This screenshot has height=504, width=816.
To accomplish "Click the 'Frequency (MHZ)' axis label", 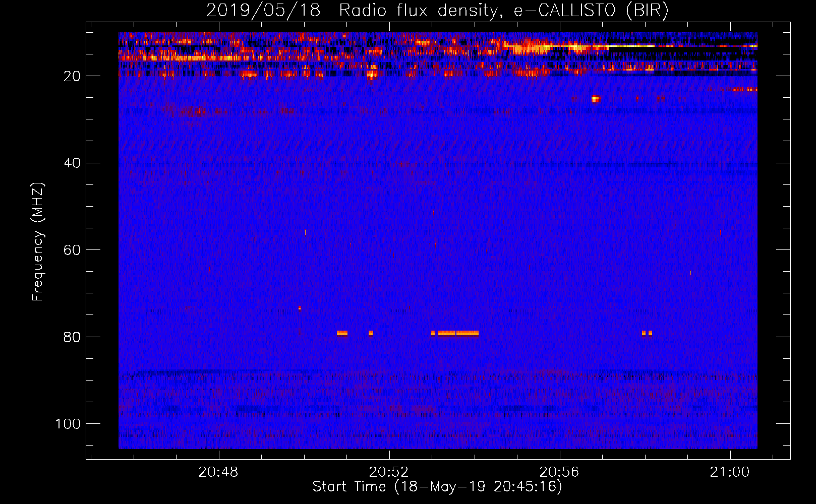I will pyautogui.click(x=38, y=242).
